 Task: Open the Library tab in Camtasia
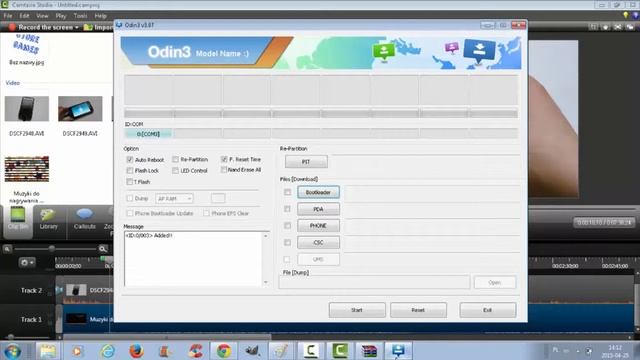point(49,220)
